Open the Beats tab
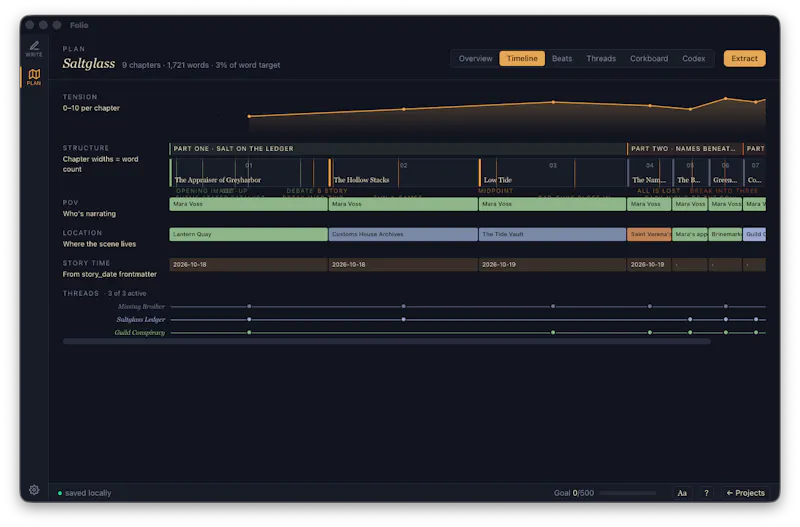800x527 pixels. pyautogui.click(x=562, y=59)
